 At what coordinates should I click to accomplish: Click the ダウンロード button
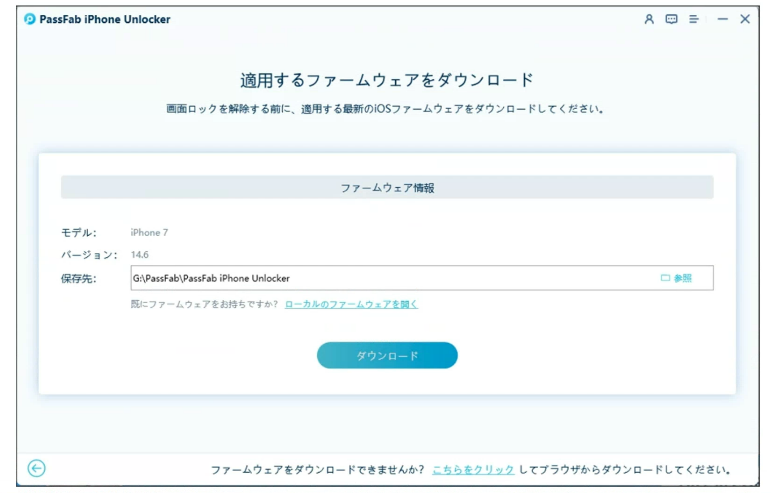387,355
